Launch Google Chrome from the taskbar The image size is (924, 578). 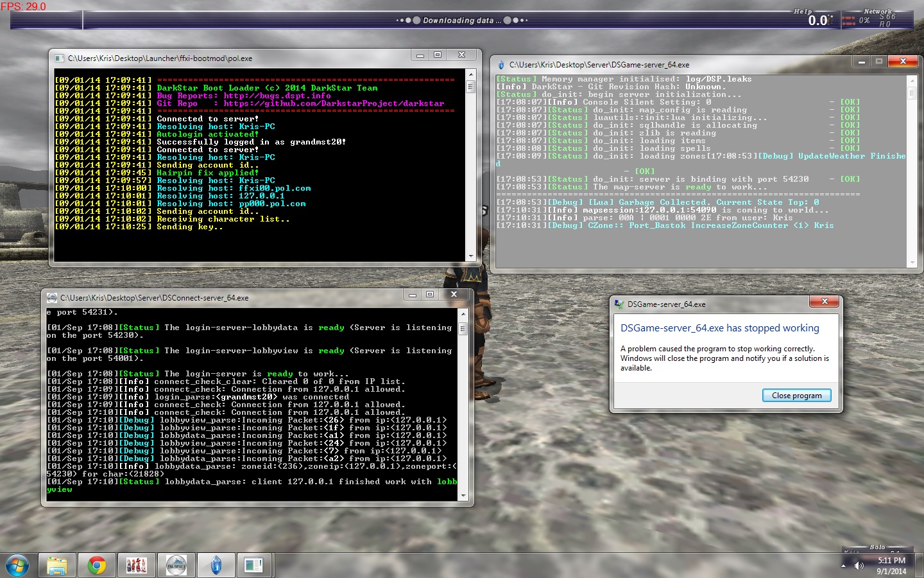[x=97, y=565]
